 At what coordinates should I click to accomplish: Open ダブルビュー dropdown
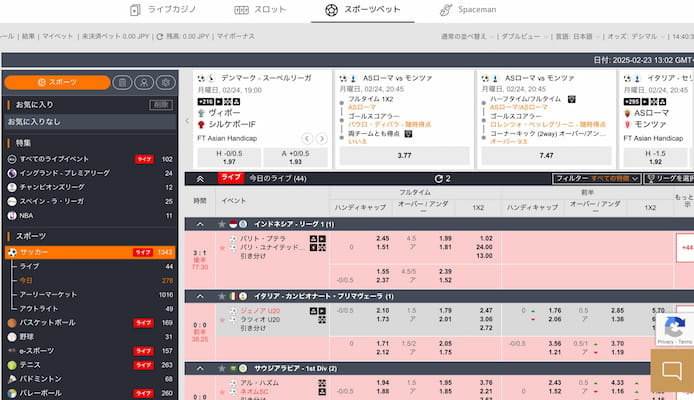(524, 36)
